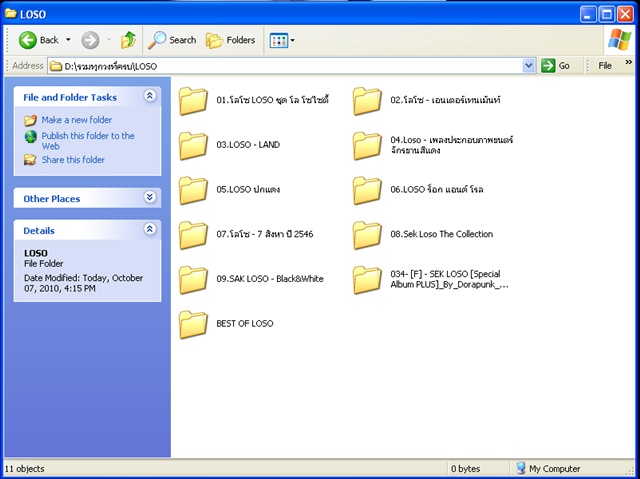Select the 08.Sek Loso The Collection icon
Viewport: 640px width, 479px height.
point(367,235)
